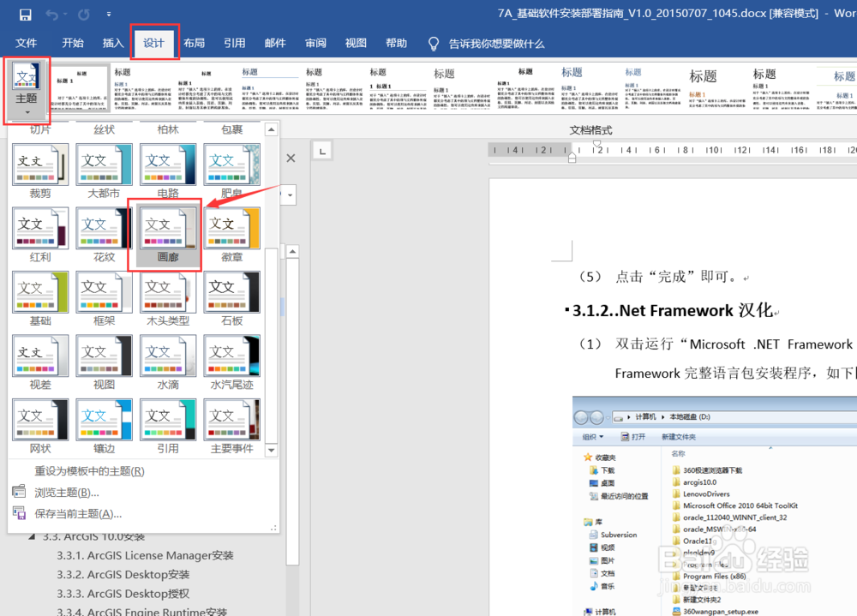
Task: Click the Save icon in quick access toolbar
Action: 25,15
